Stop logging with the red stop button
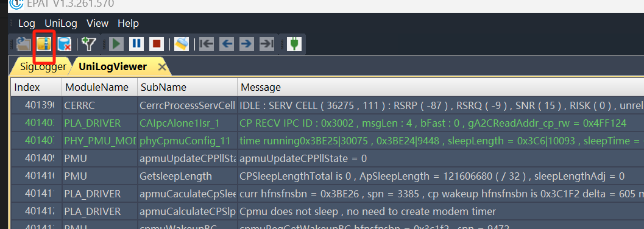 click(156, 44)
